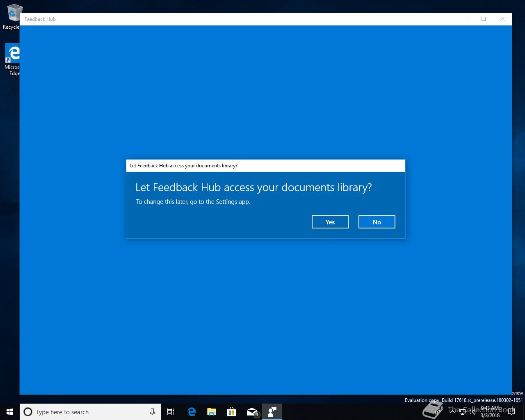Select the Recycle Bin desktop icon
Image resolution: width=525 pixels, height=420 pixels.
(11, 17)
